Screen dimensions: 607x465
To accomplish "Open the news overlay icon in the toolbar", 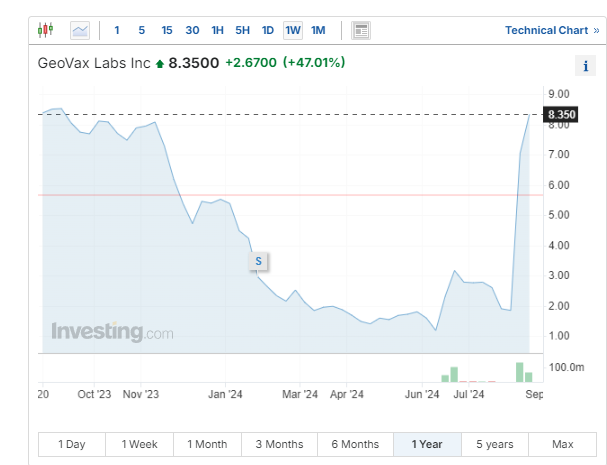I will [361, 30].
